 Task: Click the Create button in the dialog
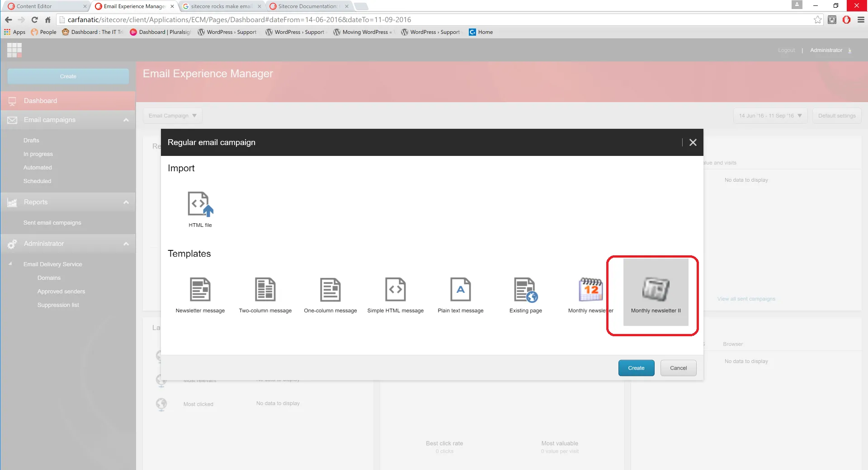[636, 368]
